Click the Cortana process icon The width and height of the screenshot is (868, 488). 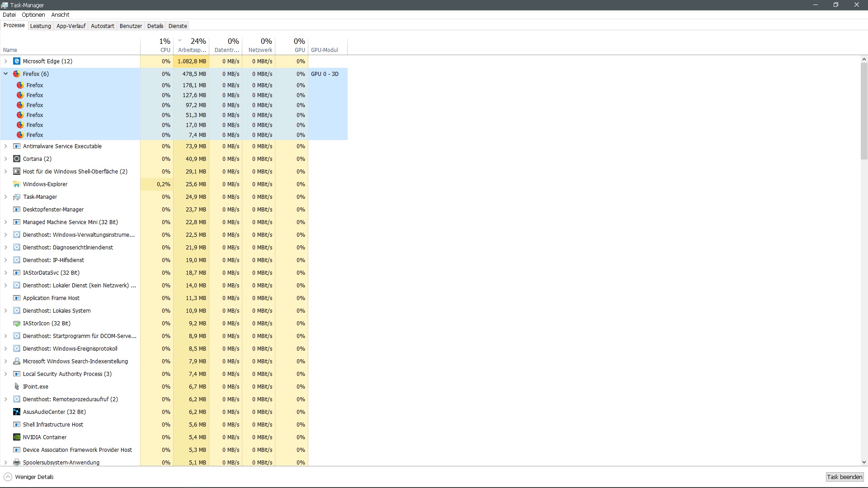click(x=17, y=159)
